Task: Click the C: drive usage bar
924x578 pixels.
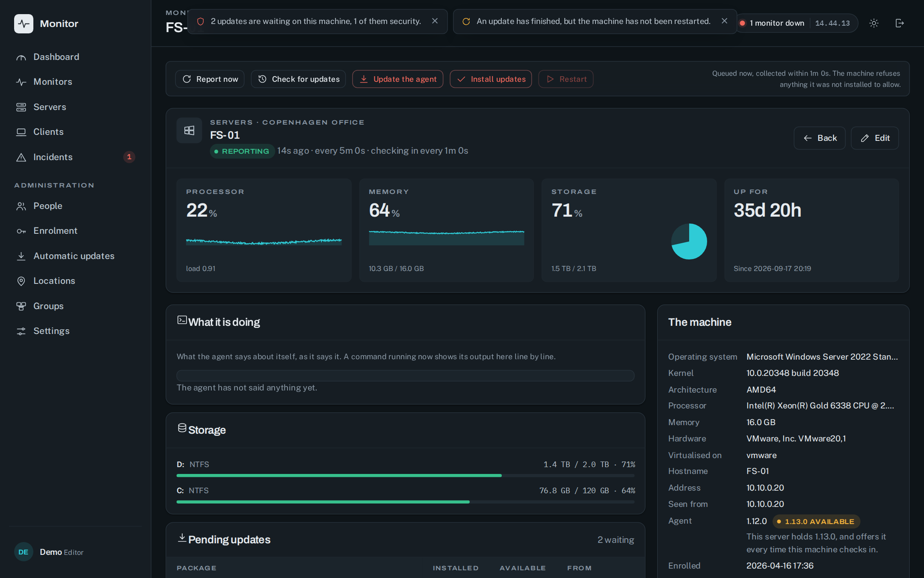Action: tap(406, 502)
